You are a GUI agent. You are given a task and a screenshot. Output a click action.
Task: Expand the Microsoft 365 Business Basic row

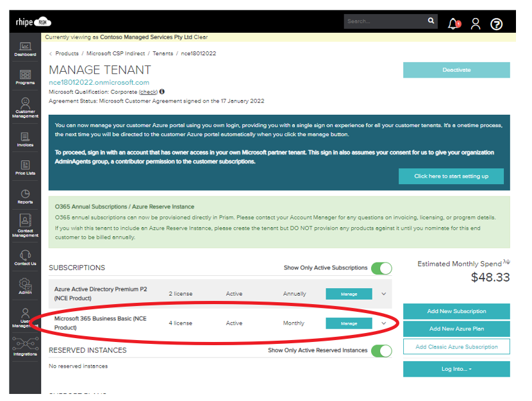(x=384, y=323)
